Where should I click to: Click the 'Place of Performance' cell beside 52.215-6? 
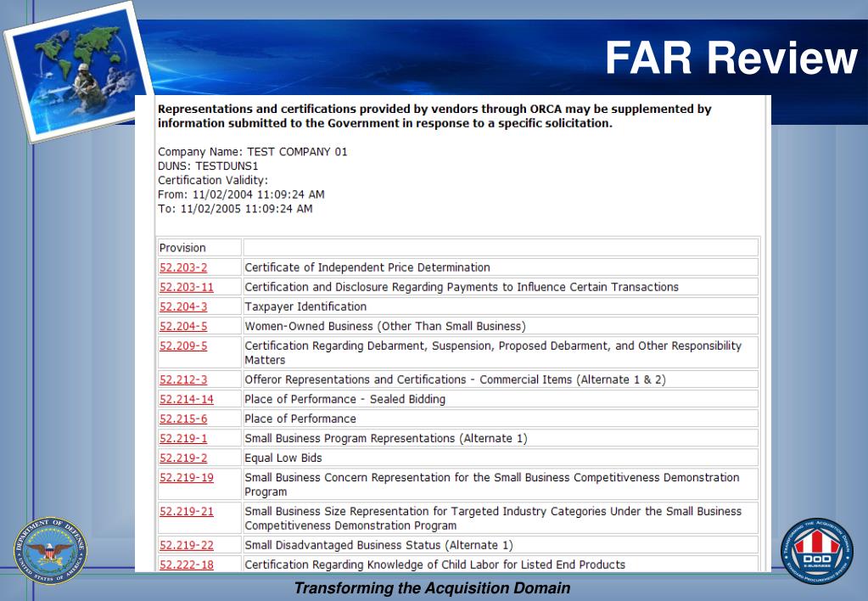click(x=501, y=418)
